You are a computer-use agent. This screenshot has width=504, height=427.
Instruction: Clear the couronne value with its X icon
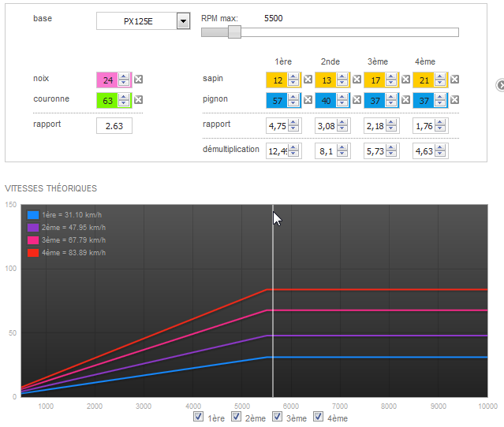(x=139, y=100)
